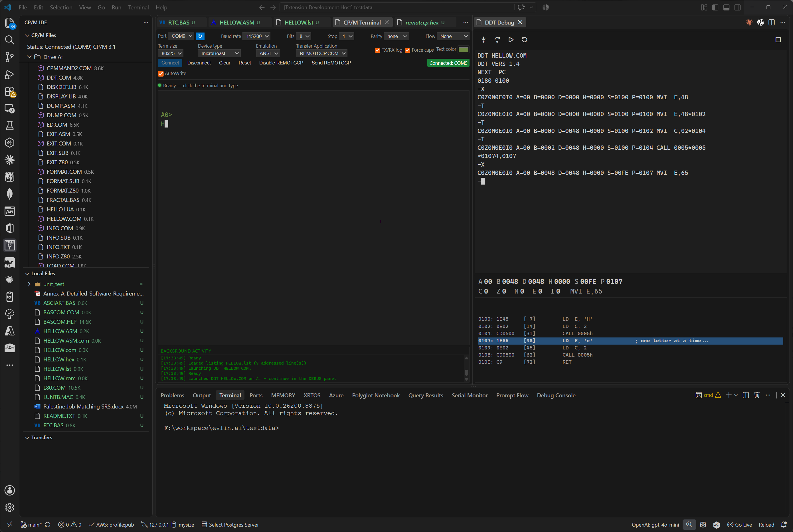Open CP/M IDE panel more actions
The width and height of the screenshot is (793, 532).
tap(146, 23)
